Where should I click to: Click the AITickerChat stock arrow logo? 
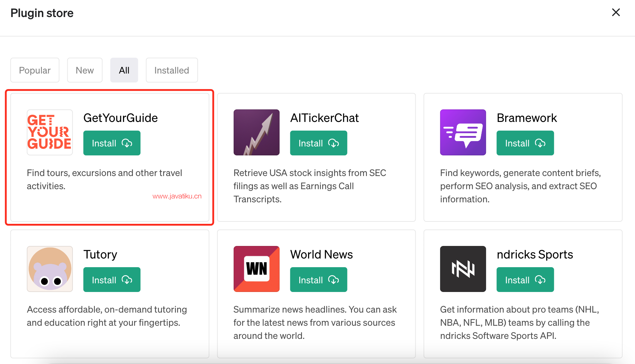(x=256, y=132)
